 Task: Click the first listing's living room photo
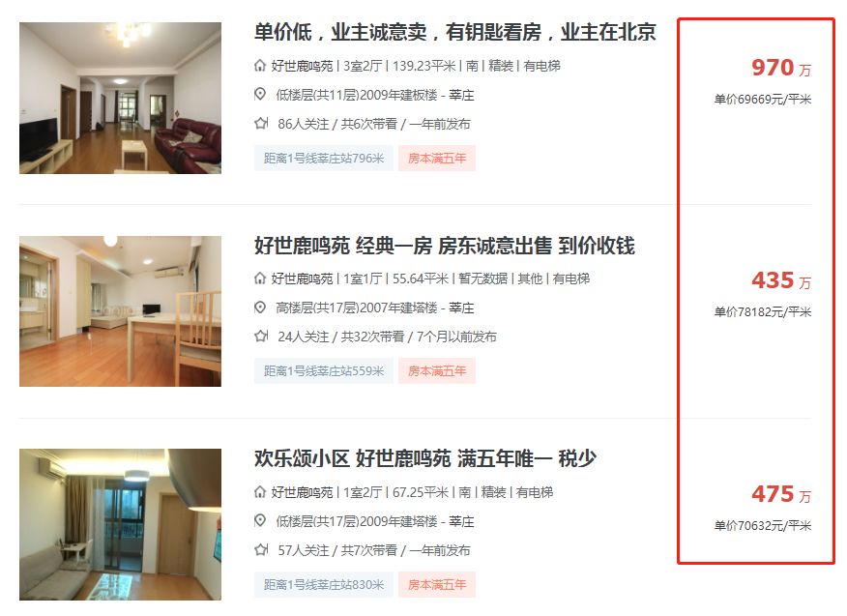(120, 98)
